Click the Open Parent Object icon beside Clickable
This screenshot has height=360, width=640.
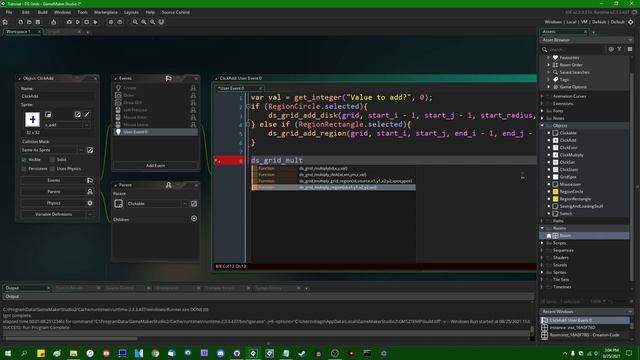[x=194, y=203]
